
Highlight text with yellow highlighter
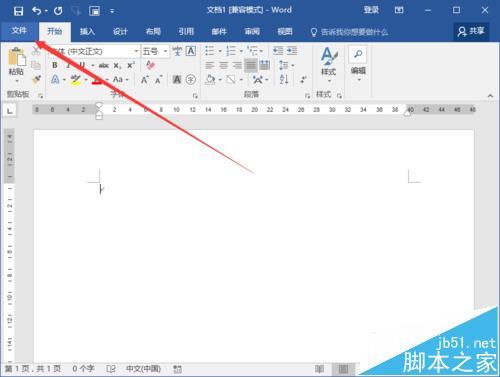point(76,79)
